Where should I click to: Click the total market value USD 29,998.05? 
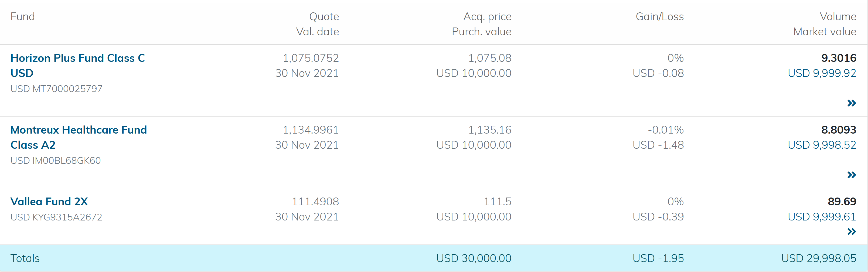click(818, 258)
